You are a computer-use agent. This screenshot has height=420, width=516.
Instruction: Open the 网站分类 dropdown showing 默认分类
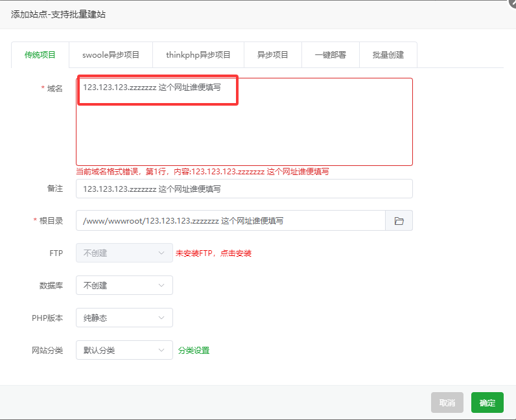tap(124, 350)
